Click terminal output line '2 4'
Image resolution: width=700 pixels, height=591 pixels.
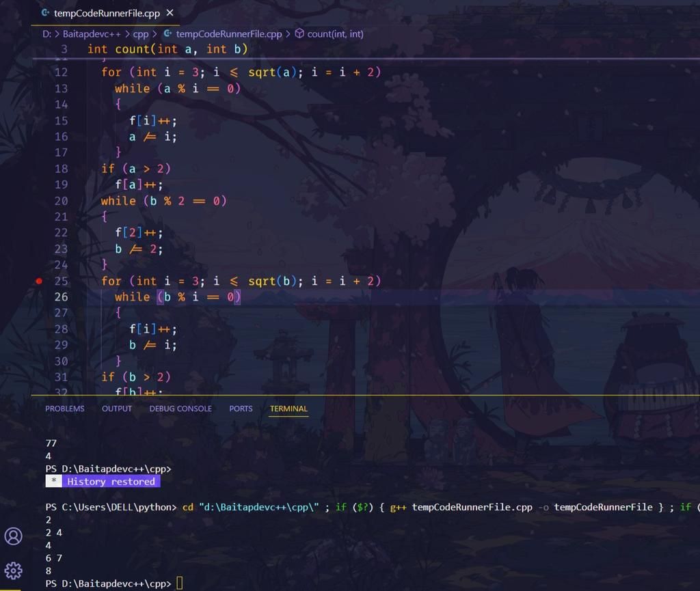(53, 532)
